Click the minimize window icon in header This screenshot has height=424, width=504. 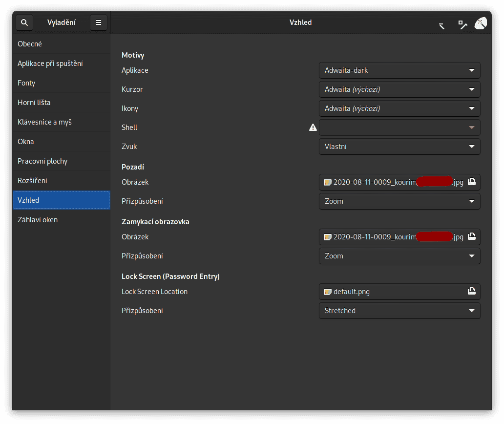pos(441,25)
